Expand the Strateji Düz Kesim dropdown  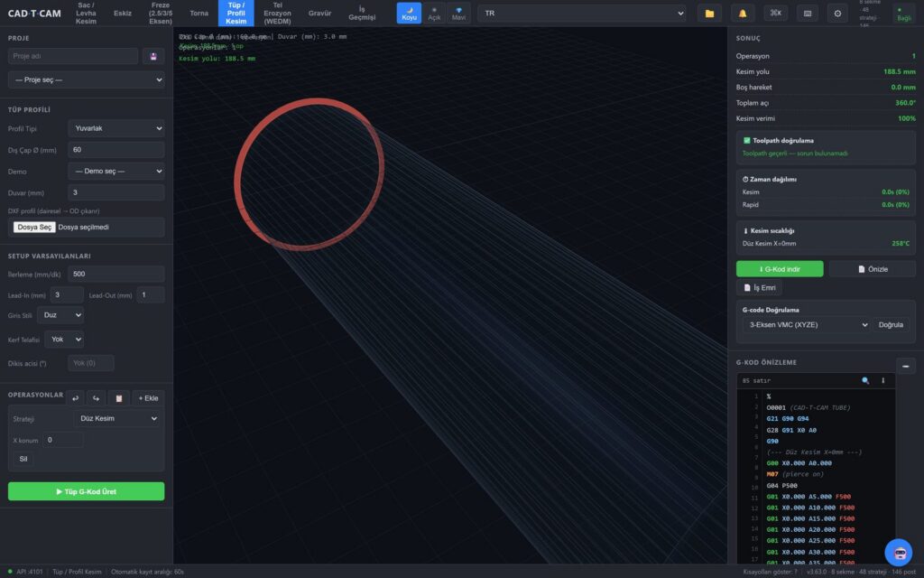(117, 418)
